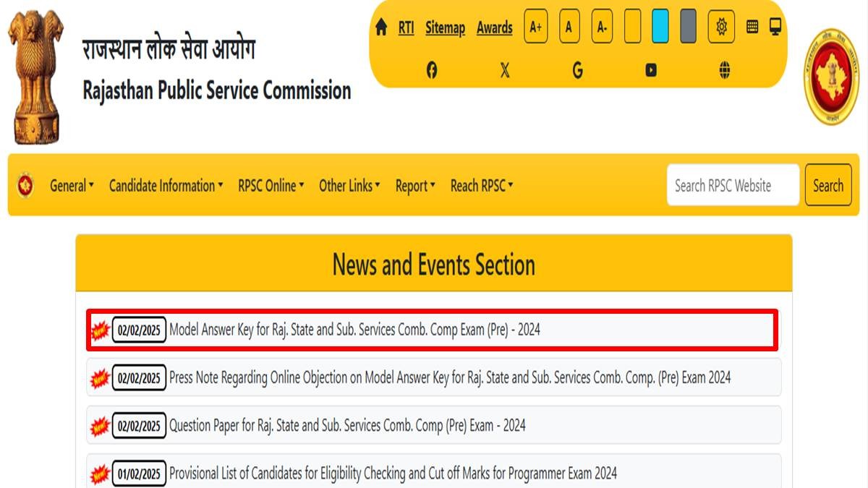Open the YouTube channel icon
The height and width of the screenshot is (488, 868).
[651, 70]
